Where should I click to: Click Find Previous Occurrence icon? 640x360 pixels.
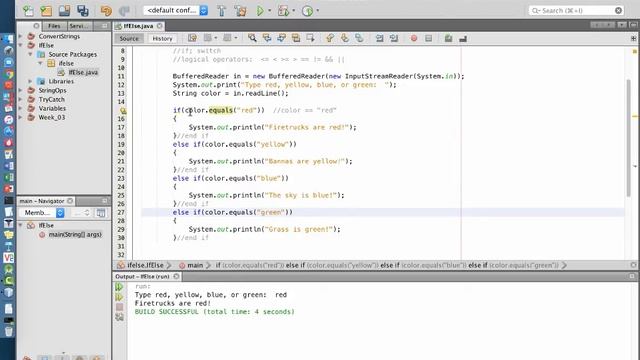[x=267, y=38]
